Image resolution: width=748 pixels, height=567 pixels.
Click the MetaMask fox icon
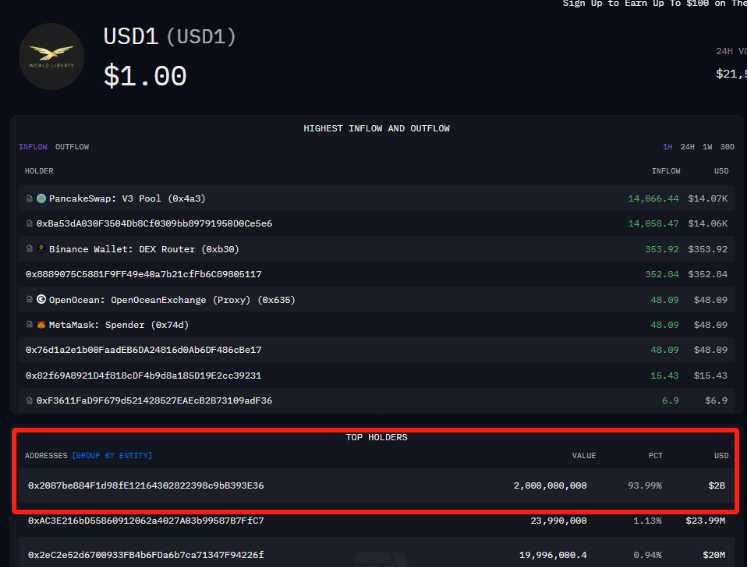[x=41, y=325]
